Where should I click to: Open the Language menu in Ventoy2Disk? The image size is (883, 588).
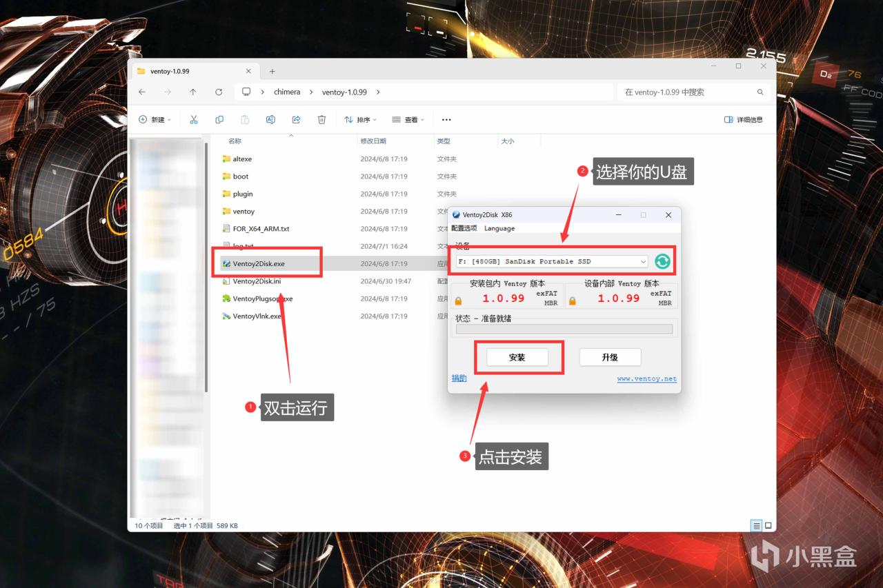(499, 228)
